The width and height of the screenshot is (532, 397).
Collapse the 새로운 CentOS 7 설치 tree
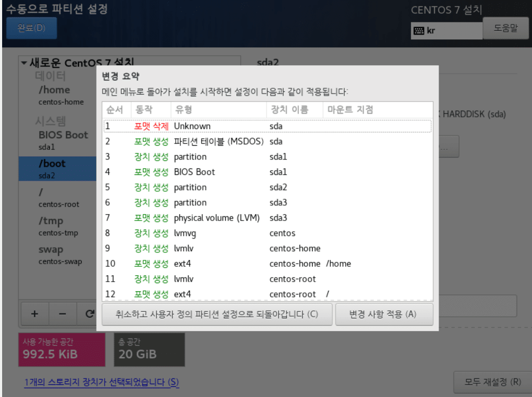click(23, 62)
